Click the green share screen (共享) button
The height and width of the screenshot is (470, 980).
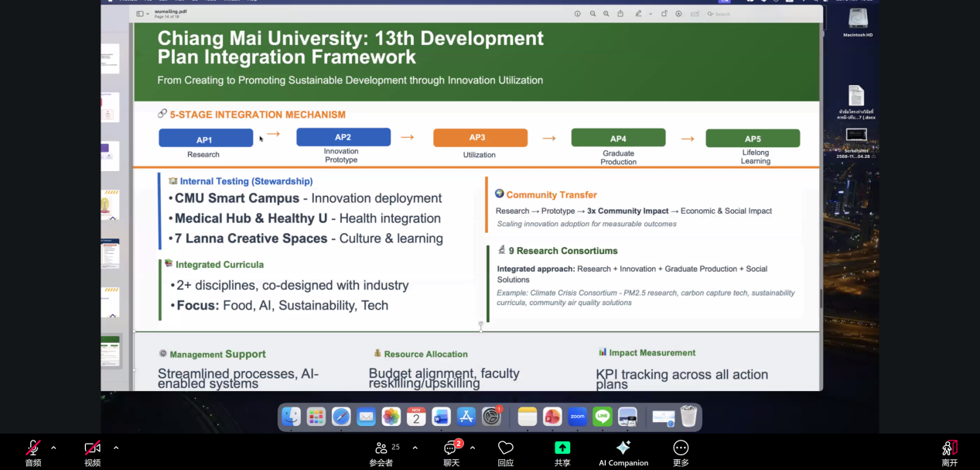562,448
